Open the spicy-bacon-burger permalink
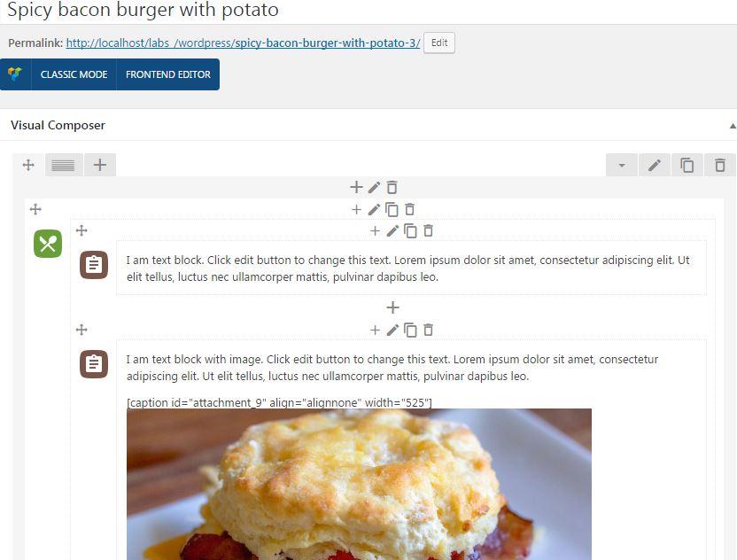This screenshot has height=560, width=737. tap(243, 43)
